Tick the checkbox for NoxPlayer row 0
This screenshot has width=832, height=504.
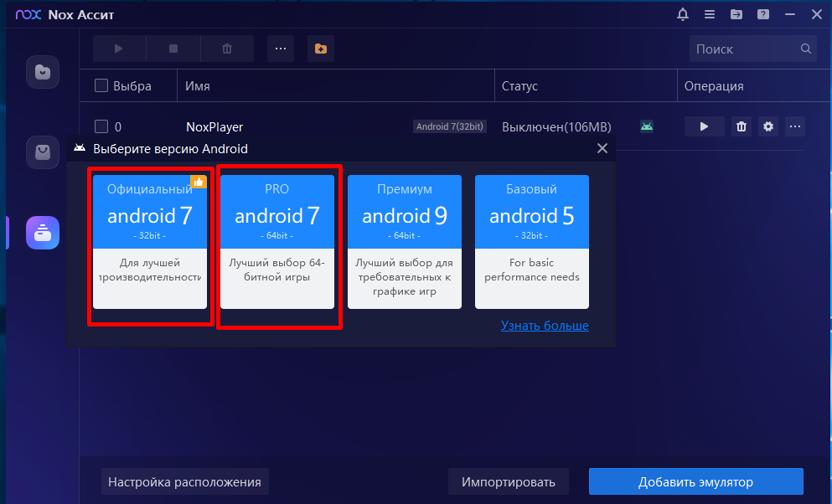(x=101, y=126)
